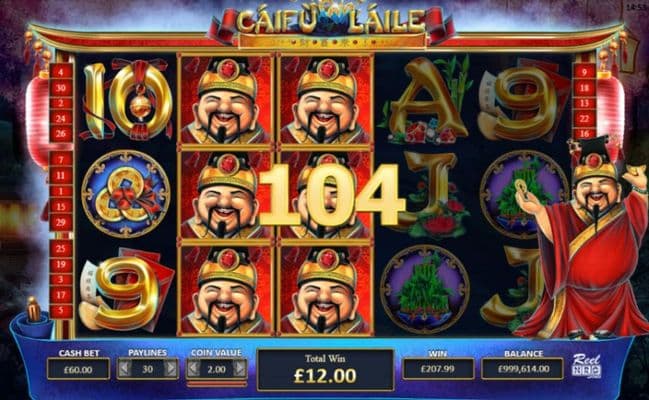649x400 pixels.
Task: Click the golden 10 symbol on reel one
Action: click(x=126, y=99)
